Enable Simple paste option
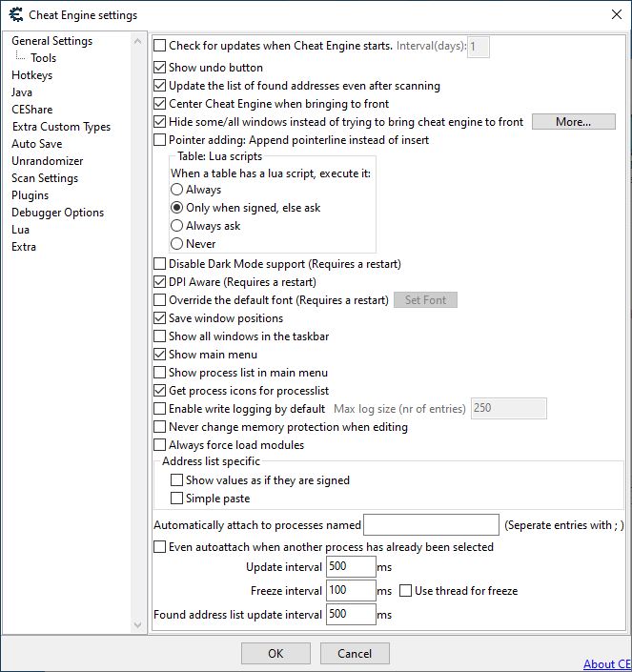This screenshot has width=632, height=672. (x=176, y=498)
